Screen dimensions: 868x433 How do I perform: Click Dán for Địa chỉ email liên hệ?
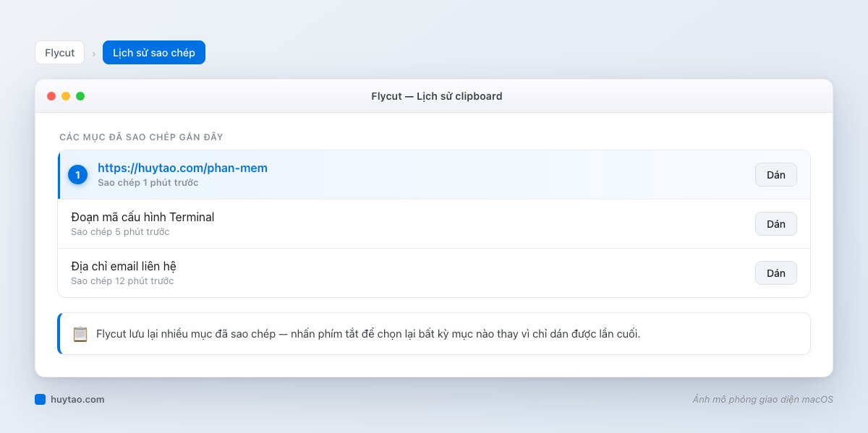click(x=776, y=273)
